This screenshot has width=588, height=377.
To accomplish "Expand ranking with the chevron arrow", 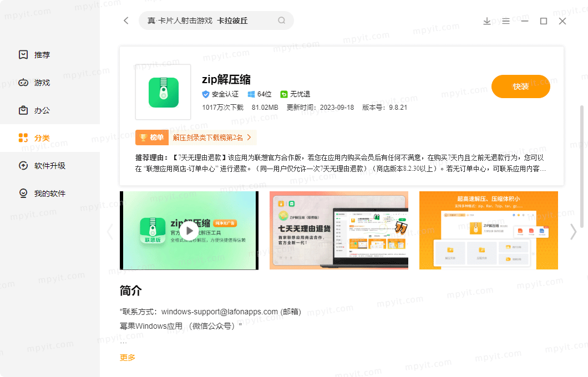I will pos(249,137).
